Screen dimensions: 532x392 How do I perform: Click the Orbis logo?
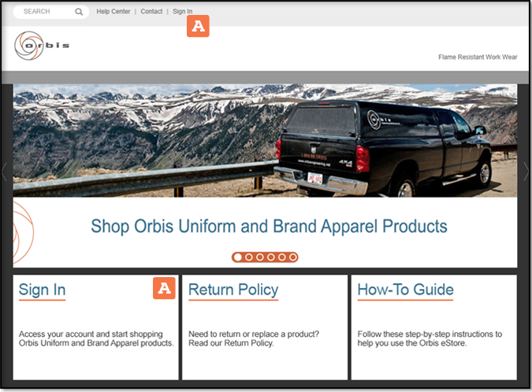coord(42,46)
